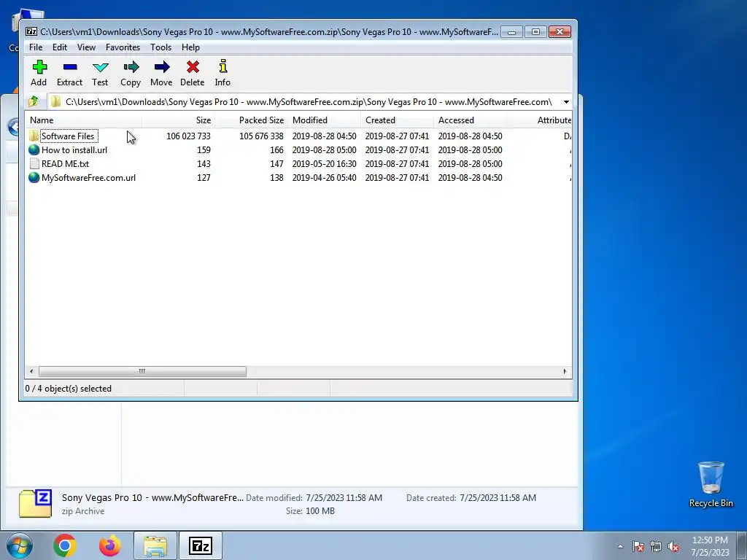
Task: Show hidden tray icons arrow
Action: pyautogui.click(x=620, y=546)
